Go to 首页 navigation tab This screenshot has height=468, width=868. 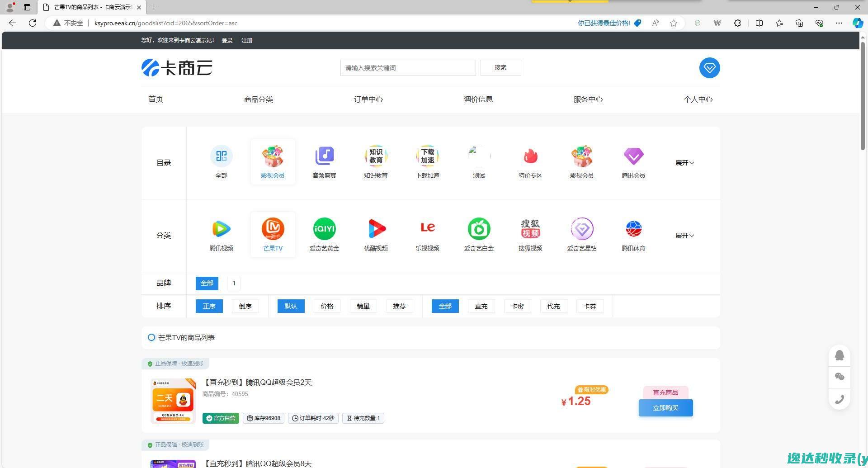(x=156, y=99)
